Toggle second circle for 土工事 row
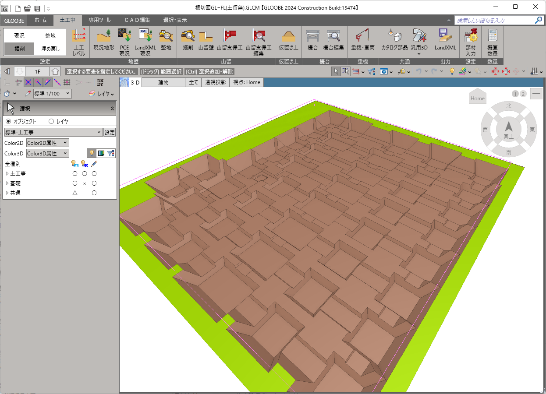 84,173
